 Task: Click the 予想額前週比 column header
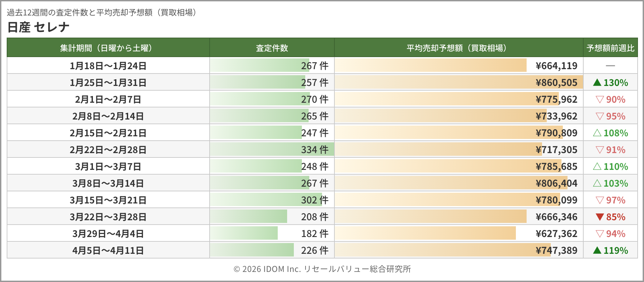(610, 48)
